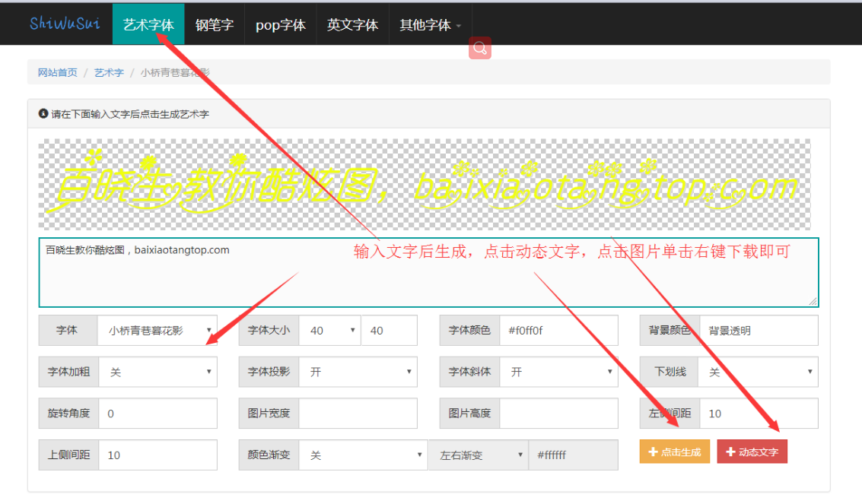862x504 pixels.
Task: Open the 字体 font selection dropdown
Action: click(157, 331)
